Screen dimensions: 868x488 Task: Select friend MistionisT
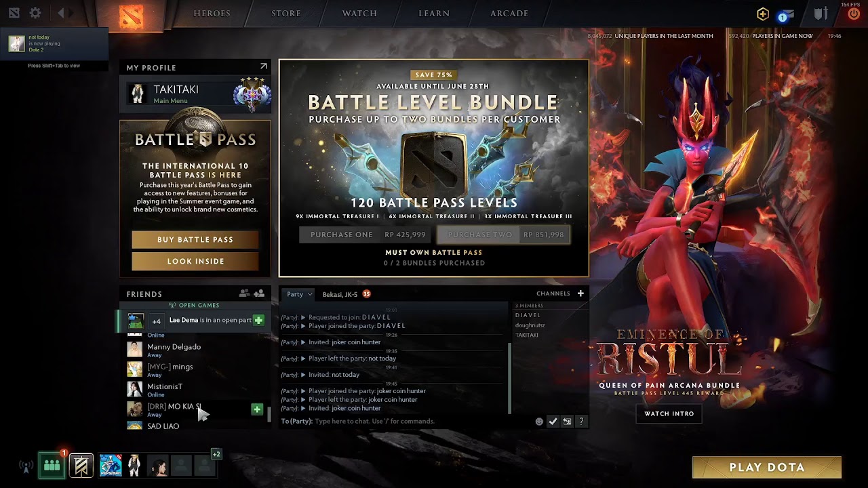[x=195, y=389]
